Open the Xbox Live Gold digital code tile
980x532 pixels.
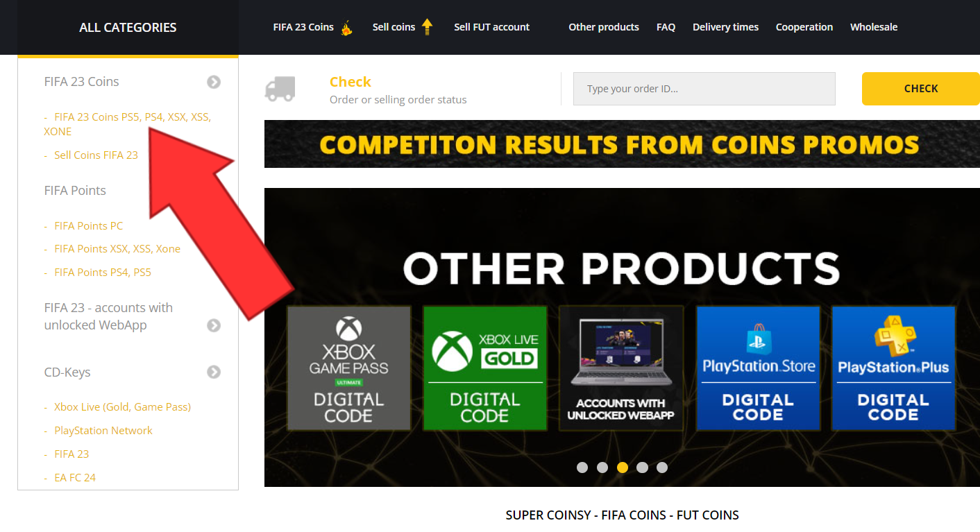(x=484, y=368)
